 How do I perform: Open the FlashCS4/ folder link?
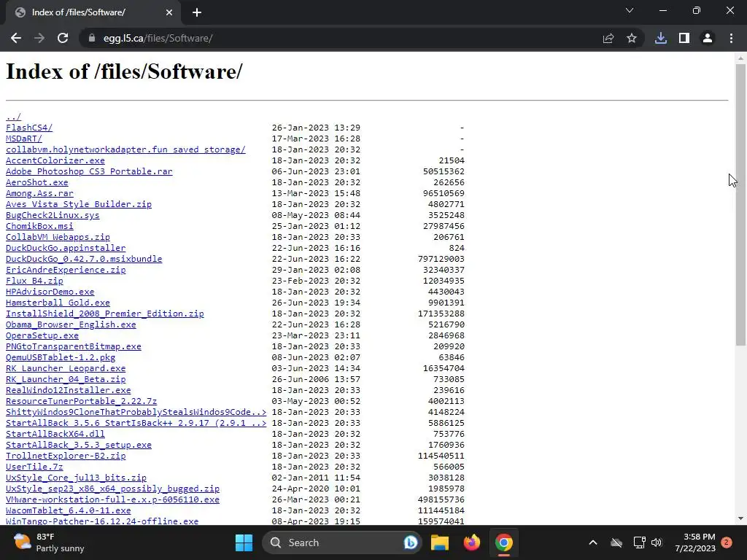point(29,128)
